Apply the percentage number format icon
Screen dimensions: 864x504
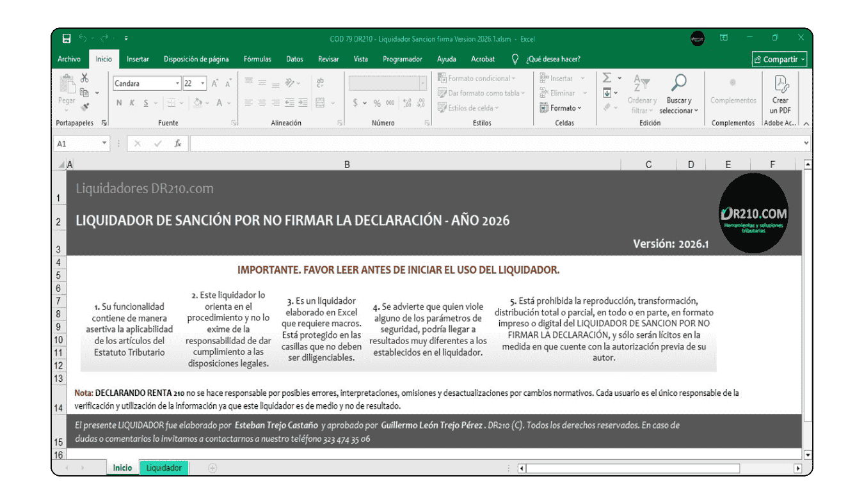(x=377, y=102)
